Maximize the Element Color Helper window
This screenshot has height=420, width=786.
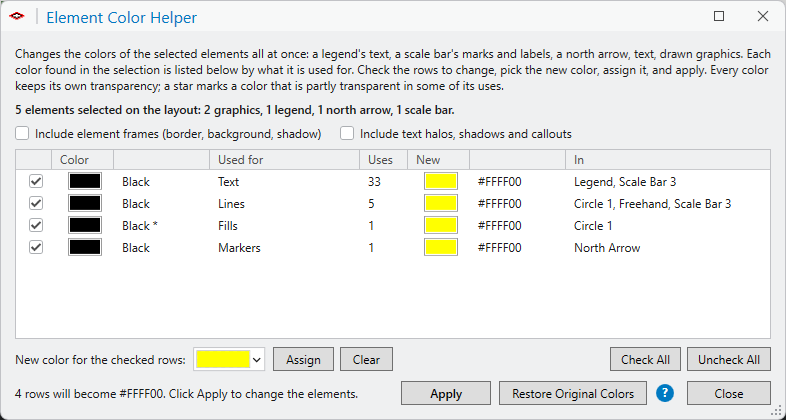[x=719, y=16]
